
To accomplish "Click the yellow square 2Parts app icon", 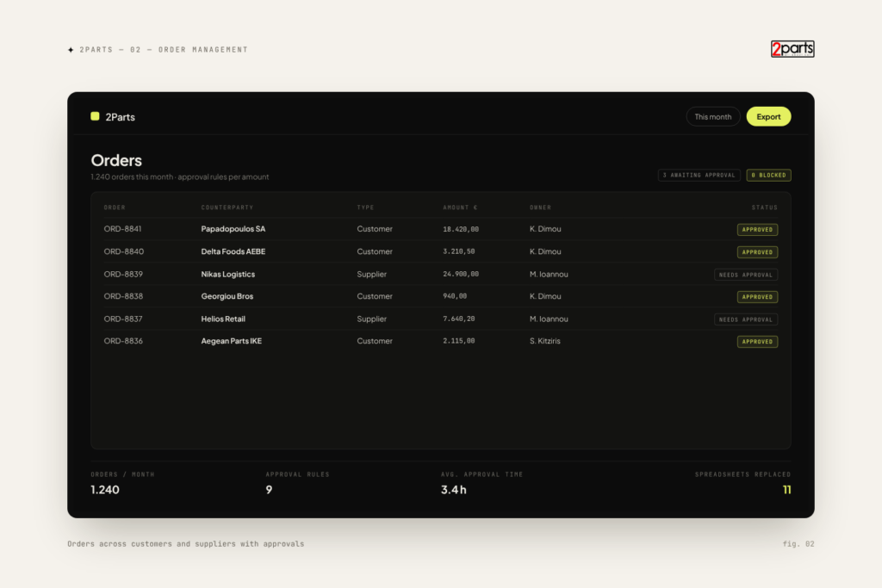I will coord(95,116).
